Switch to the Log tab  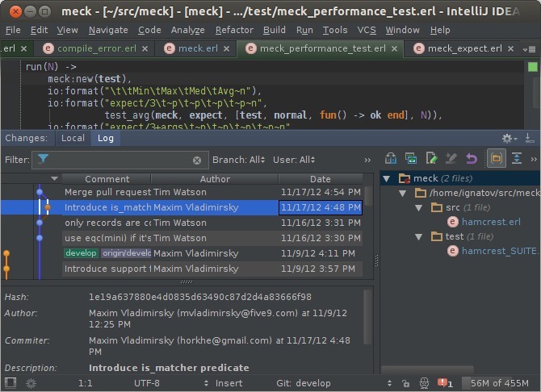tap(106, 138)
